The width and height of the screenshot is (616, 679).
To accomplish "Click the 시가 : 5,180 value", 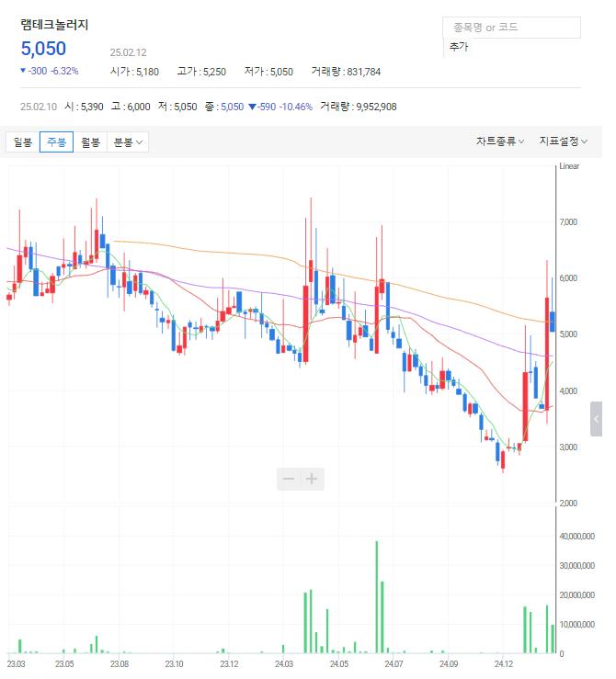I will pos(135,72).
